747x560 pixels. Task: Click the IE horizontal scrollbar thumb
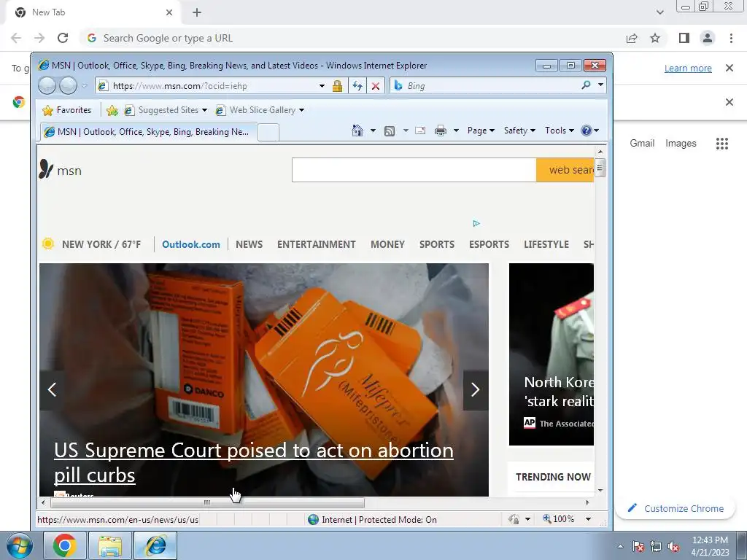point(207,502)
